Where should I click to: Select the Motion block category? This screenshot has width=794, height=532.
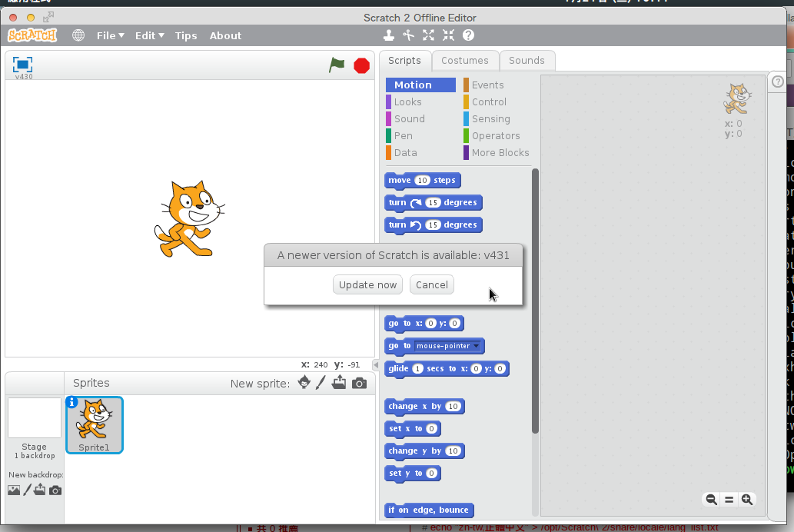tap(420, 85)
